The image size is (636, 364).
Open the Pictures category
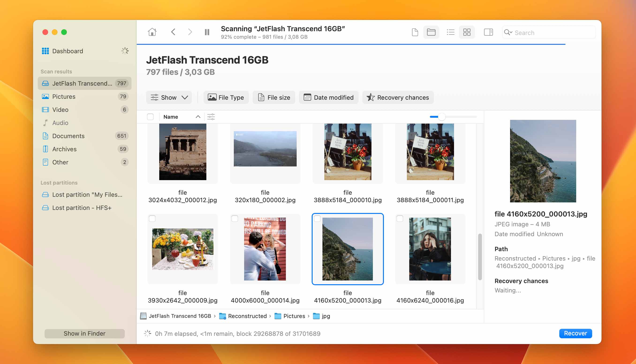point(84,96)
